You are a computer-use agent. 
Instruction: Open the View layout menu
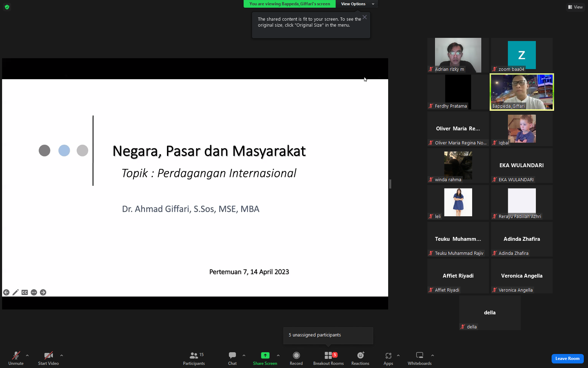[x=575, y=7]
